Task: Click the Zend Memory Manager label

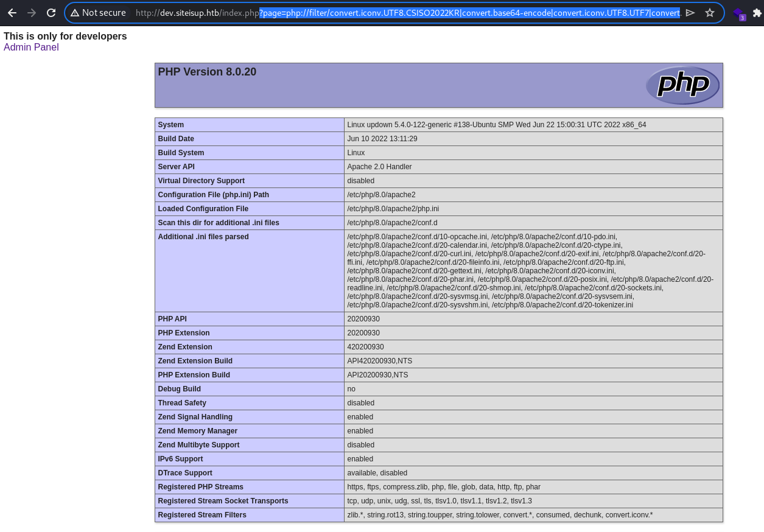Action: tap(198, 431)
